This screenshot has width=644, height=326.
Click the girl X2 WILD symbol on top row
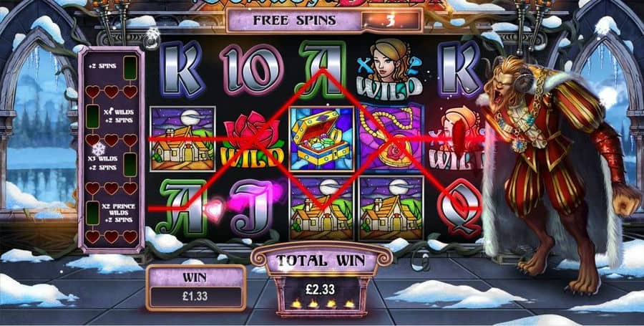(389, 69)
